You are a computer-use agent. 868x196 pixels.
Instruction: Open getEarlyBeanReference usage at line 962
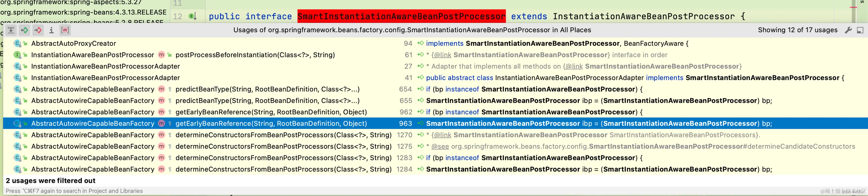coord(435,112)
